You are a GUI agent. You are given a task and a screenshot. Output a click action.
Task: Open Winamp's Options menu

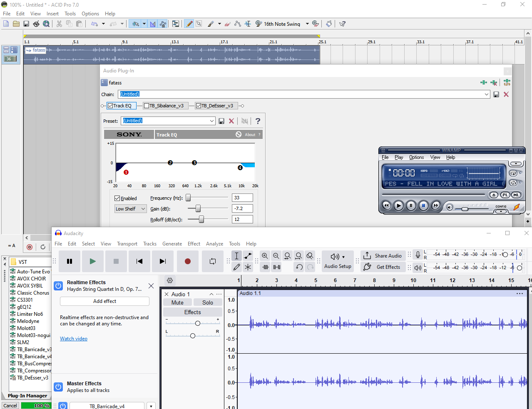pyautogui.click(x=416, y=157)
